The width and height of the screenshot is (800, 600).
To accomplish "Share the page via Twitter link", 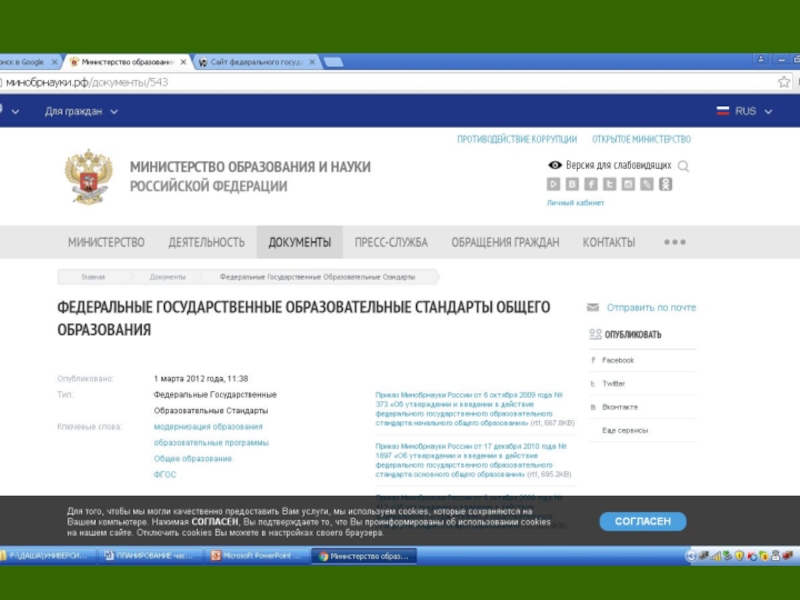I will pos(613,384).
